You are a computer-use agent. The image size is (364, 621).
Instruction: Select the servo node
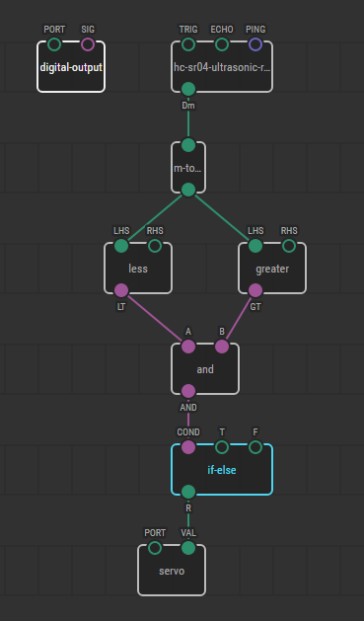pyautogui.click(x=172, y=571)
